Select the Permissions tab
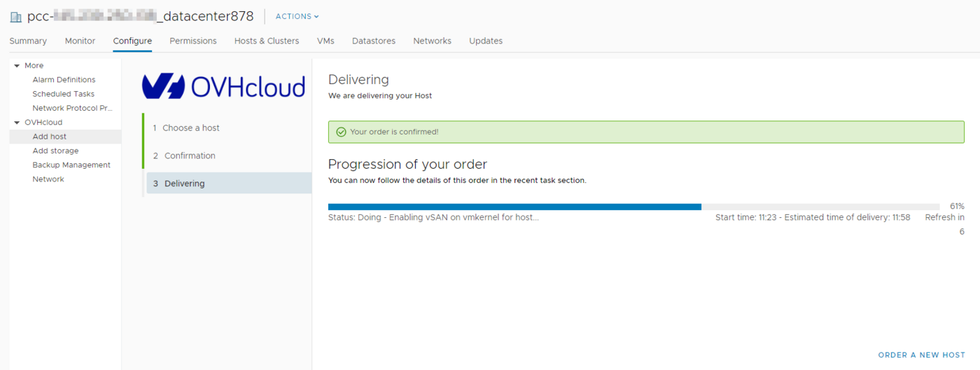Image resolution: width=980 pixels, height=370 pixels. (x=192, y=41)
